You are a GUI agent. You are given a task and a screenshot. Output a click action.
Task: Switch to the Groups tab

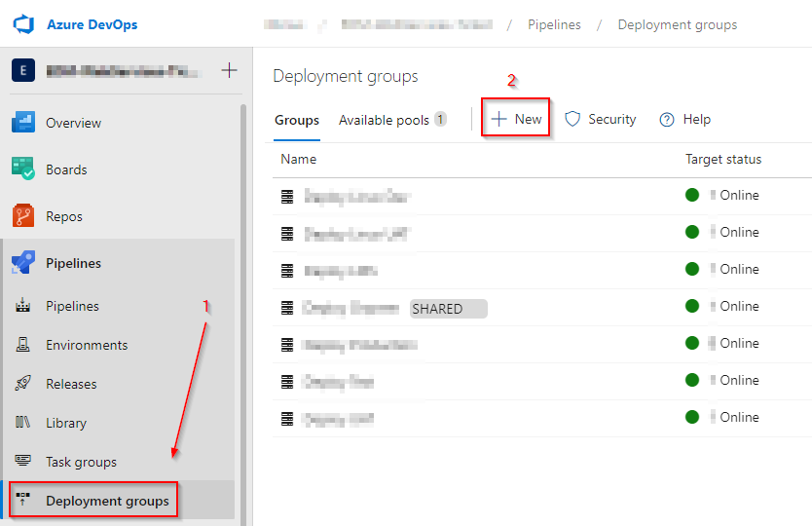point(297,120)
